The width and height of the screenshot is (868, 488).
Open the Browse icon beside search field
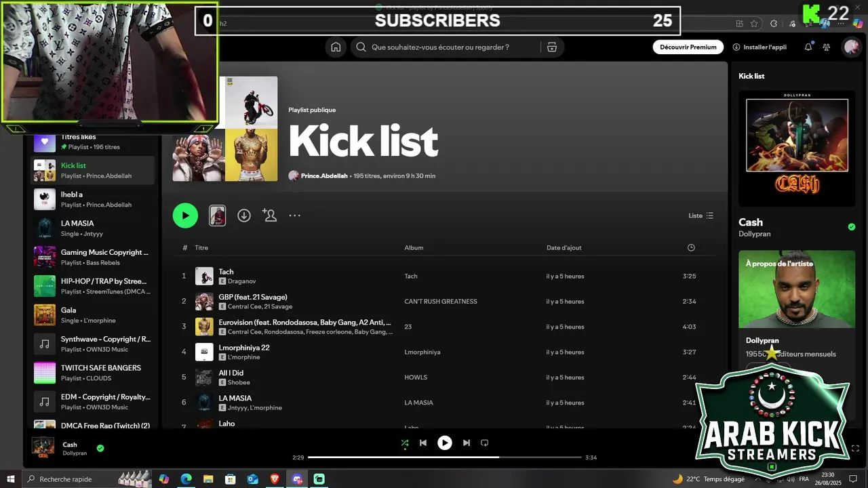tap(552, 47)
